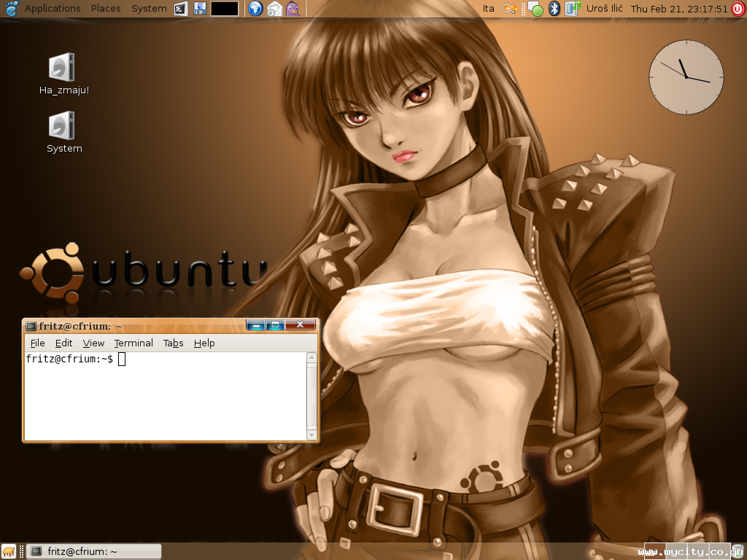This screenshot has width=747, height=560.
Task: Close the fritz@cfrium terminal window
Action: click(300, 324)
